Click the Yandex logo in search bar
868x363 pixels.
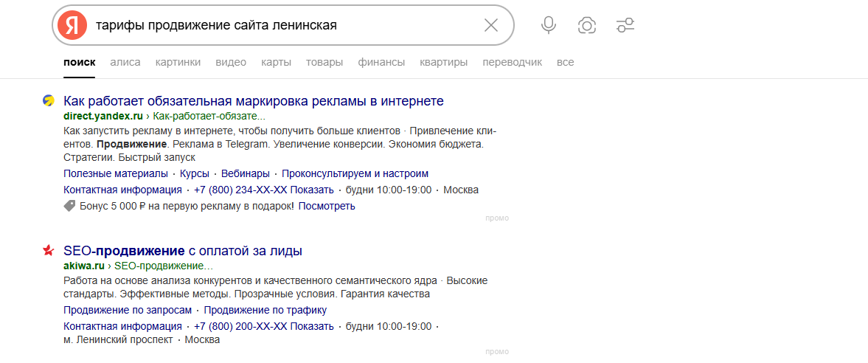pos(72,26)
